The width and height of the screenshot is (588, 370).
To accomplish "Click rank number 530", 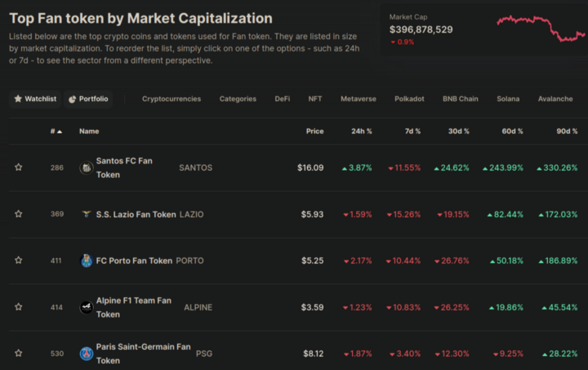I will pyautogui.click(x=57, y=354).
